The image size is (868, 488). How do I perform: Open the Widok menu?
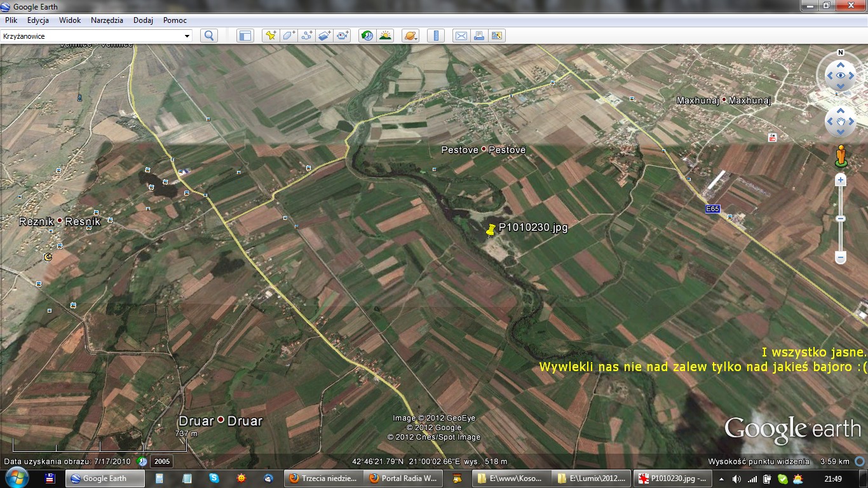click(x=70, y=20)
